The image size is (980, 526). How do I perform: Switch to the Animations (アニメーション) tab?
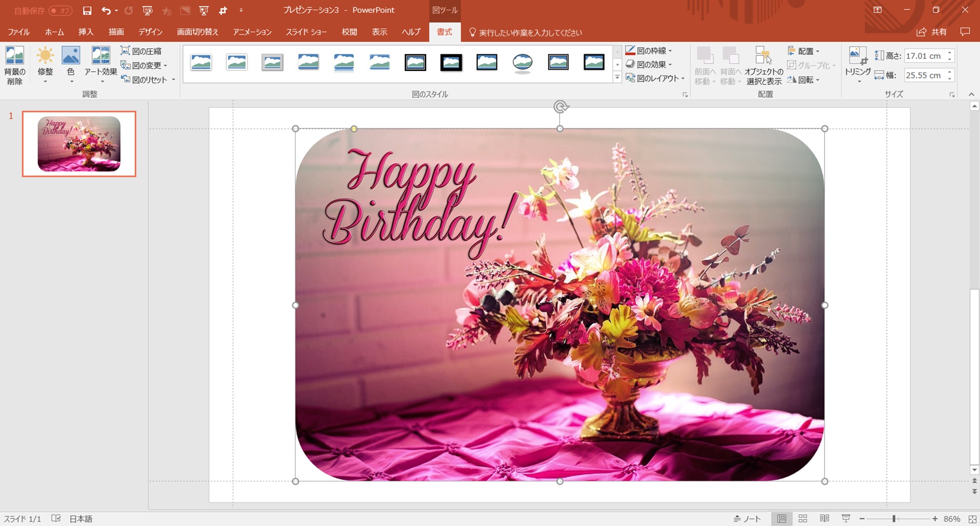coord(252,32)
